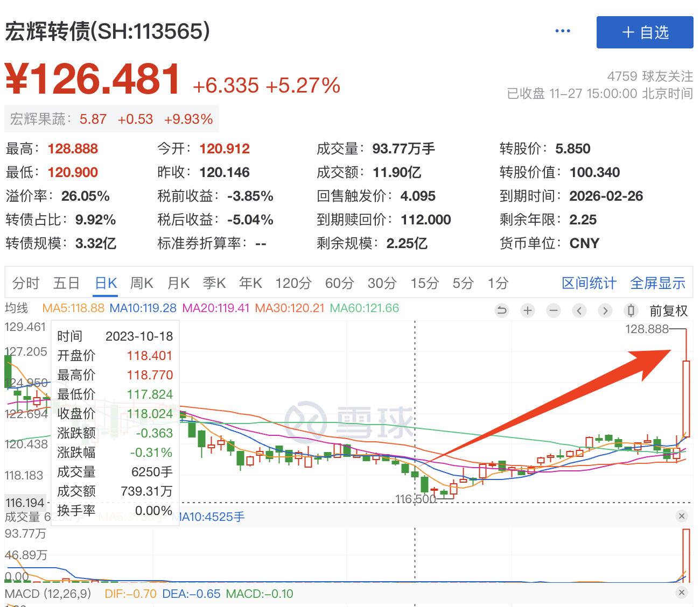The width and height of the screenshot is (700, 607).
Task: Close the volume indicator panel
Action: [682, 516]
